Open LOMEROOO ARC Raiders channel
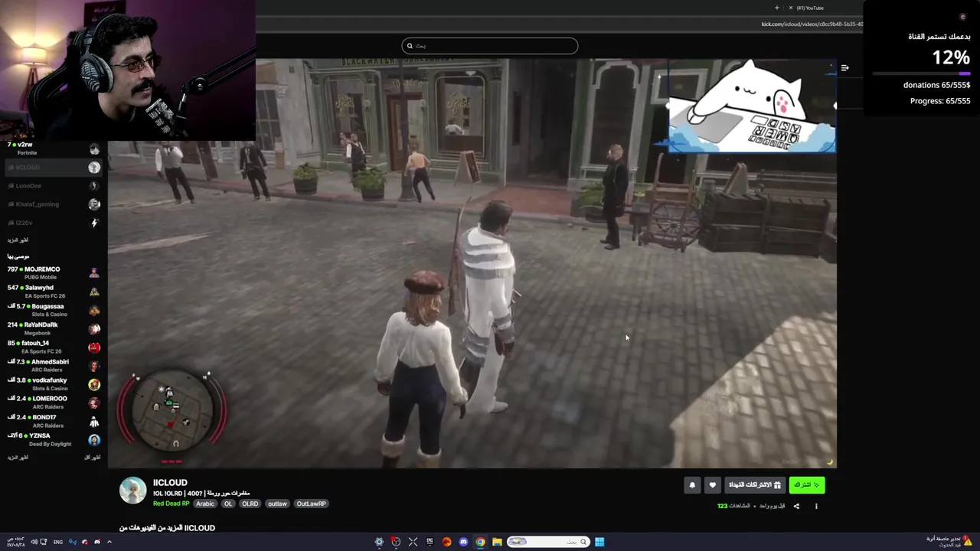The height and width of the screenshot is (551, 980). (54, 402)
